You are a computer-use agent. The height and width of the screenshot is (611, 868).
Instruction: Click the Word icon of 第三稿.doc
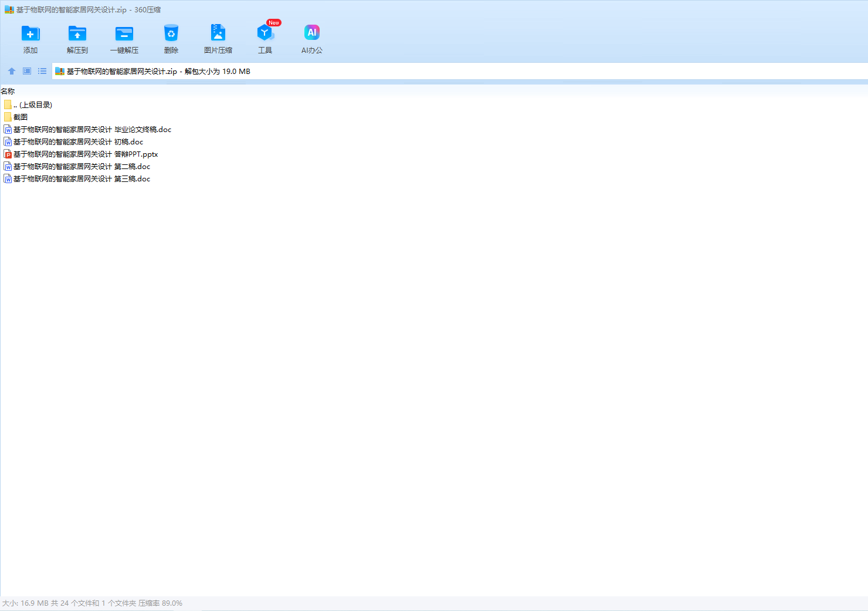pyautogui.click(x=8, y=178)
